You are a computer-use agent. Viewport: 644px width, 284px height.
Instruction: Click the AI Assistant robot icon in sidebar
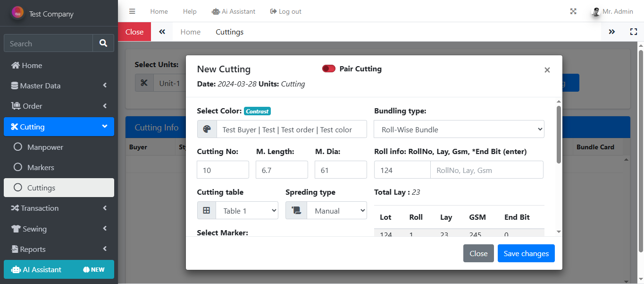pyautogui.click(x=16, y=269)
